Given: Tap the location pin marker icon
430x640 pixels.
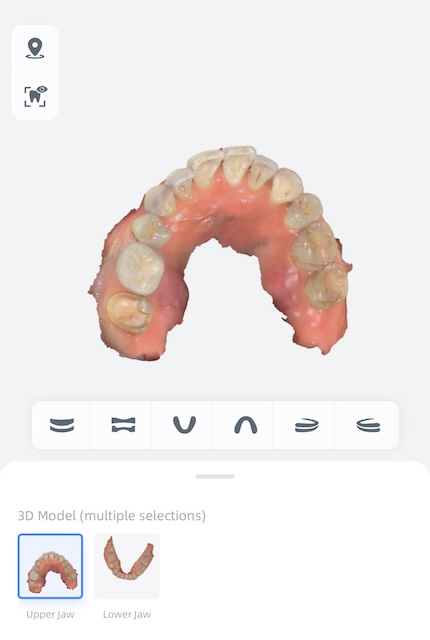Looking at the screenshot, I should (x=35, y=49).
